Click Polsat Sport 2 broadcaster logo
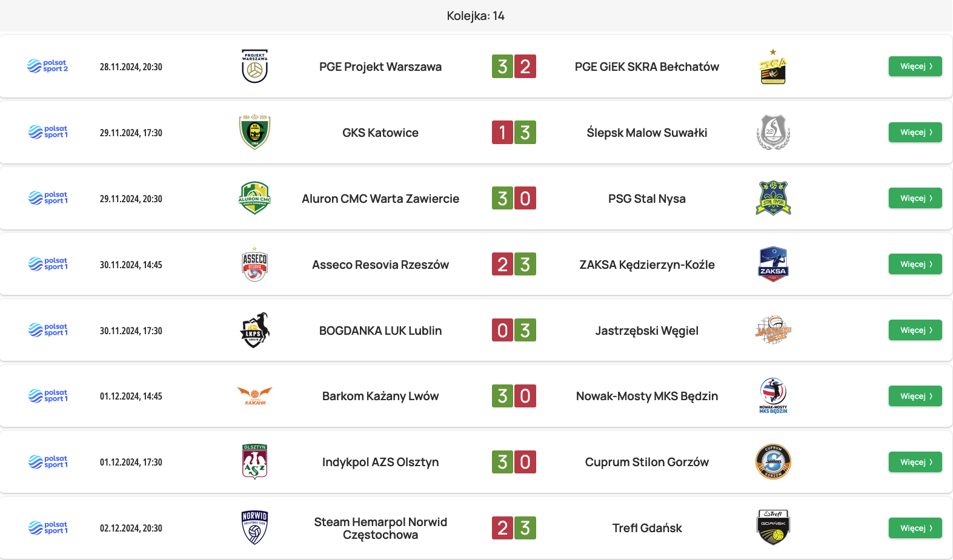Screen dimensions: 953x560 pos(48,66)
